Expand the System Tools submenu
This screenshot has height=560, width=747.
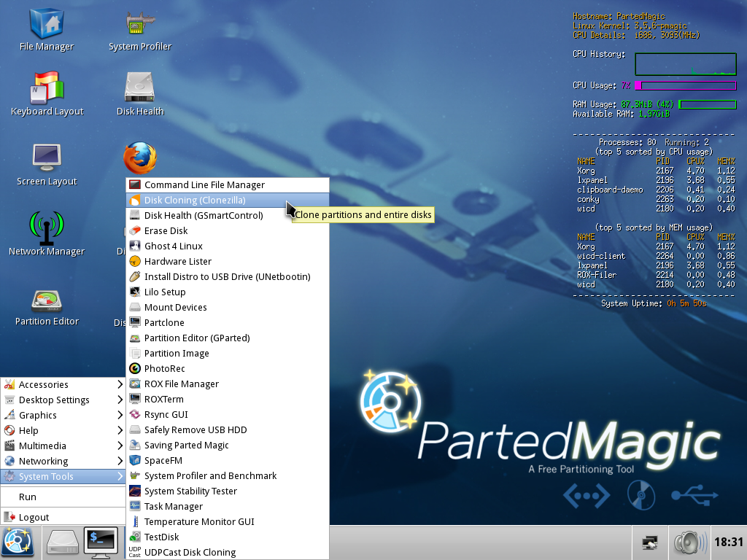[63, 476]
